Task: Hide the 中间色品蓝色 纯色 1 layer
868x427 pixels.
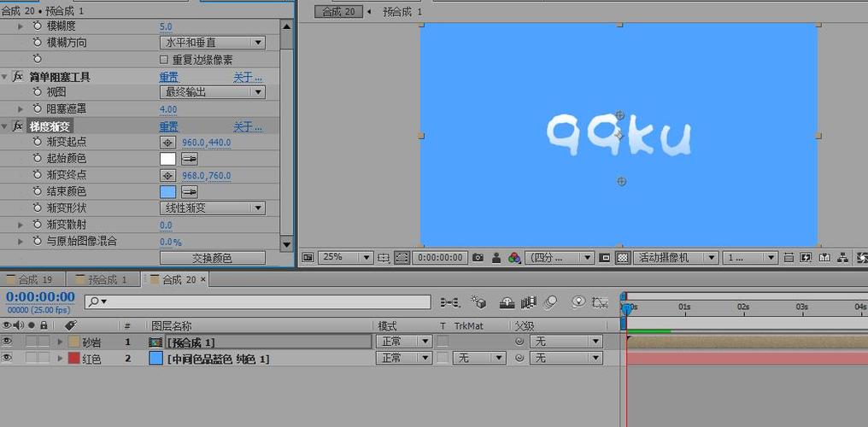Action: pos(7,358)
